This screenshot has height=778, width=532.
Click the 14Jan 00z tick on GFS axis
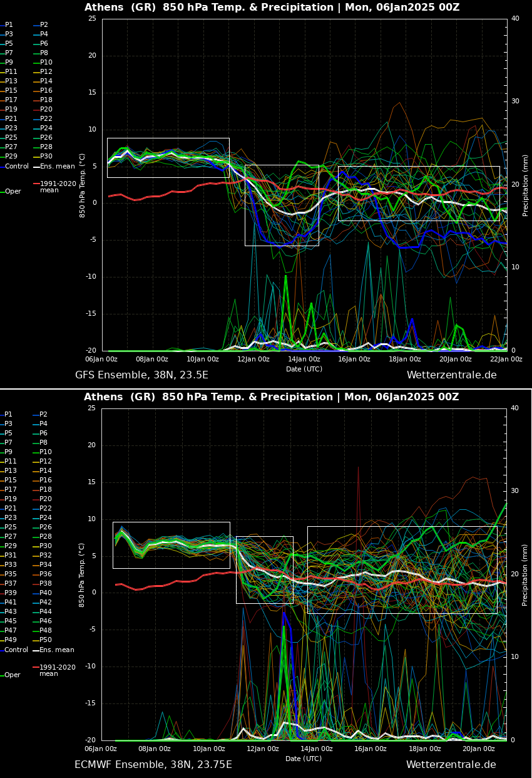(x=304, y=360)
